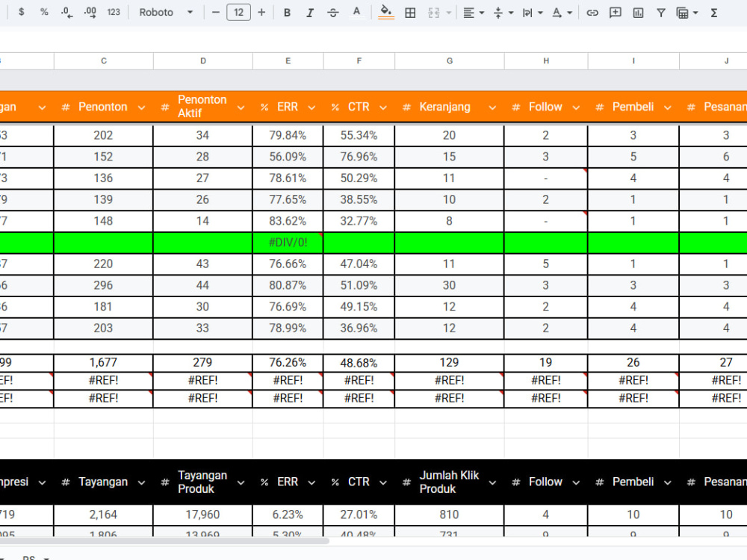Open the Roboto font dropdown

point(166,13)
